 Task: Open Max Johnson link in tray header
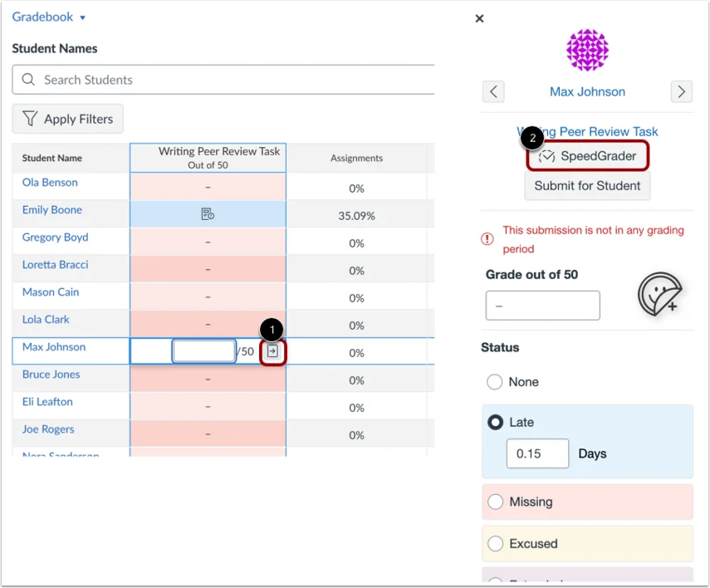[x=587, y=91]
